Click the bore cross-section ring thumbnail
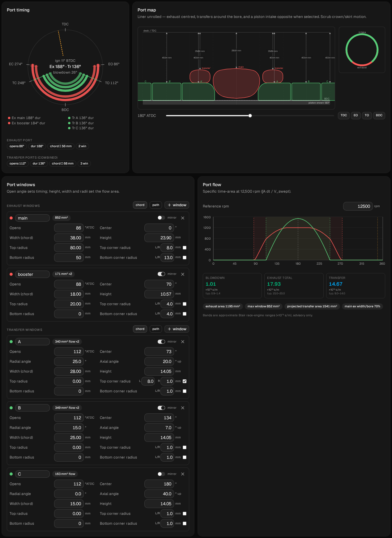 [362, 50]
